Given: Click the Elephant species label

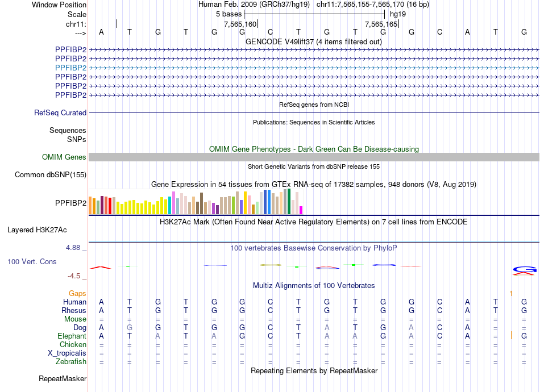Looking at the screenshot, I should click(72, 336).
